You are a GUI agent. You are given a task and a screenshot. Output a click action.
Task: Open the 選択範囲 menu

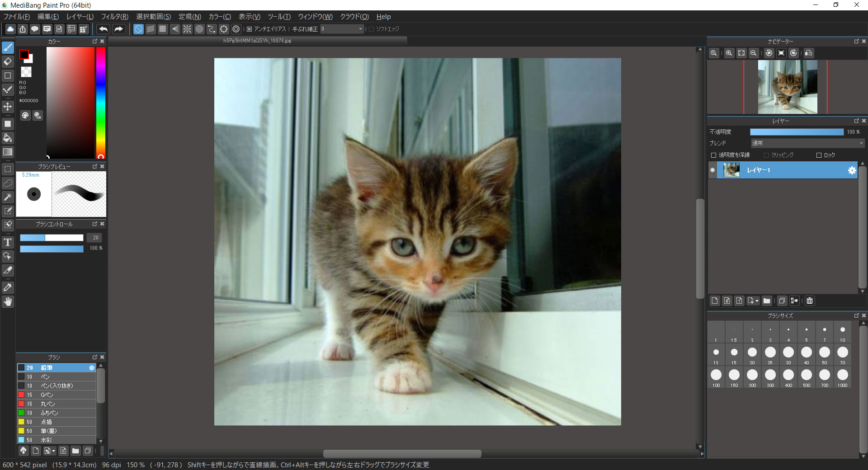click(x=153, y=17)
